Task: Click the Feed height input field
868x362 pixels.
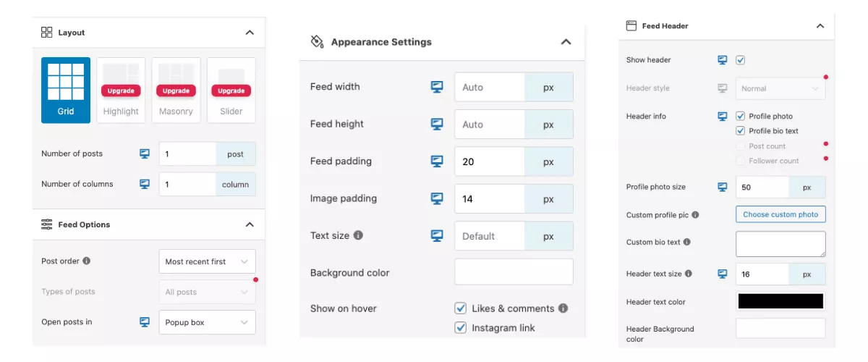Action: tap(490, 124)
